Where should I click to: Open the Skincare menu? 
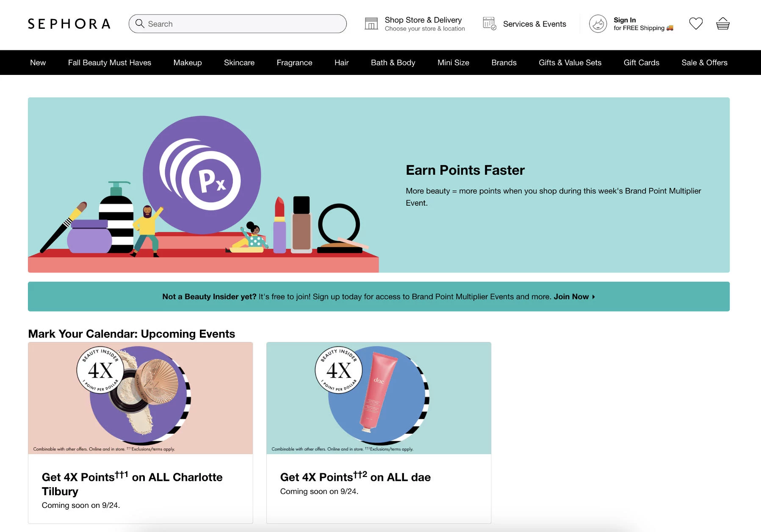click(x=239, y=63)
